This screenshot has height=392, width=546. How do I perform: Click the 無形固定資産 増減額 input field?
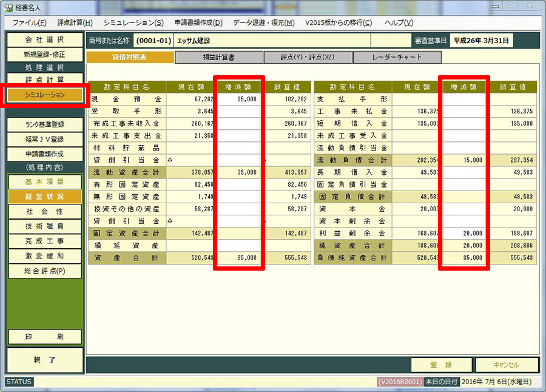[x=238, y=197]
